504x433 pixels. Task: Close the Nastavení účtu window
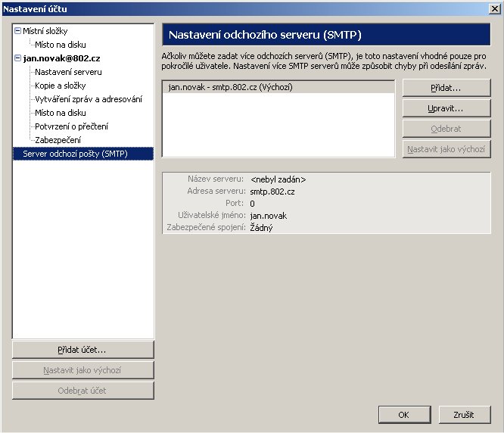click(x=494, y=8)
